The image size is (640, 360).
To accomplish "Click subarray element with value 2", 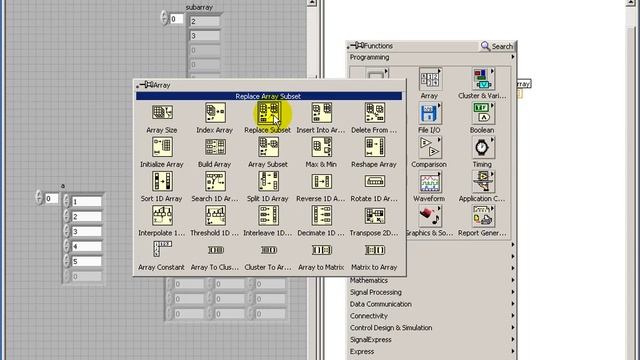I will [x=204, y=22].
